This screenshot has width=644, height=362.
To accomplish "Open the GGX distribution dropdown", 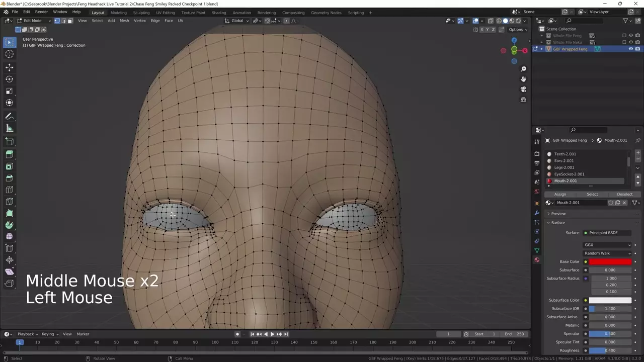I will tap(607, 245).
